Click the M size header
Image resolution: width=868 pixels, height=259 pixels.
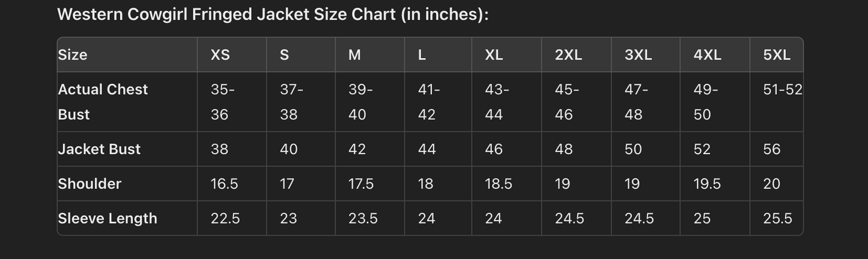[x=354, y=55]
